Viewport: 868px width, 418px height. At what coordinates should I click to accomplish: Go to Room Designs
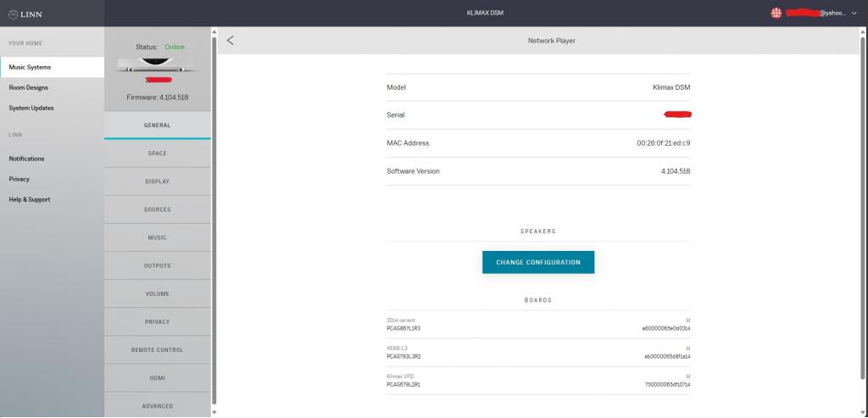point(28,87)
